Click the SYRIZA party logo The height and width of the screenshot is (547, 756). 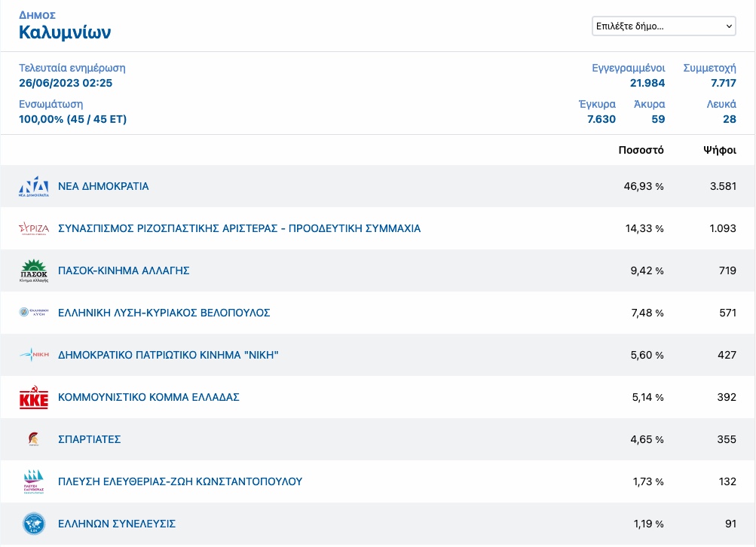[x=34, y=228]
